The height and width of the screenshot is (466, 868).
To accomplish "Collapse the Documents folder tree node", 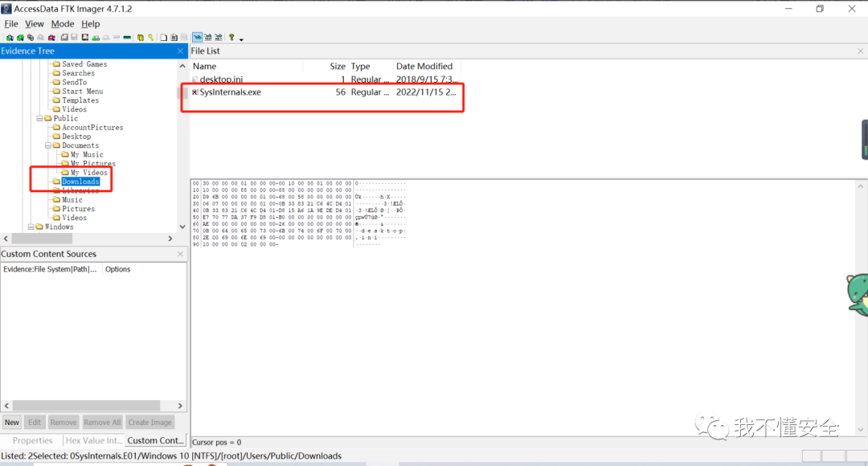I will [x=48, y=145].
